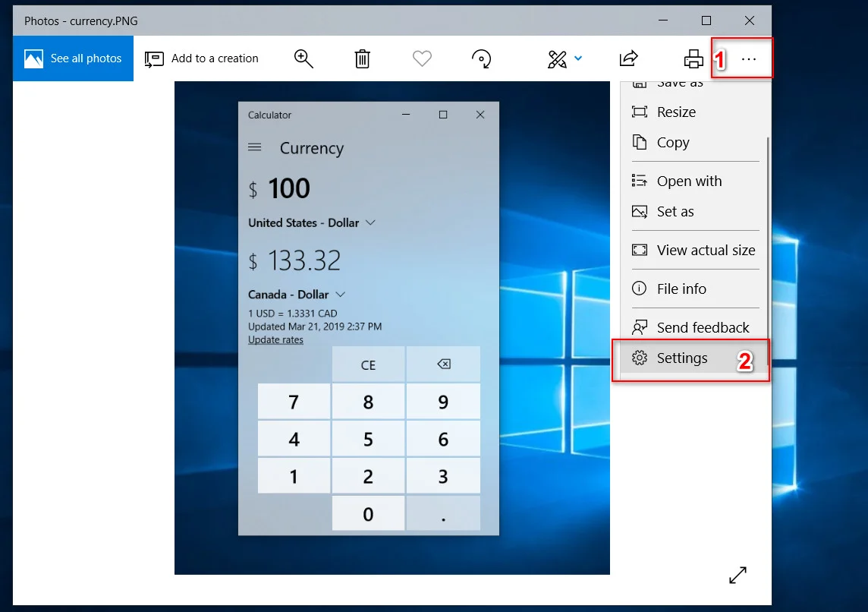868x612 pixels.
Task: Click the Set as picture icon
Action: click(640, 212)
